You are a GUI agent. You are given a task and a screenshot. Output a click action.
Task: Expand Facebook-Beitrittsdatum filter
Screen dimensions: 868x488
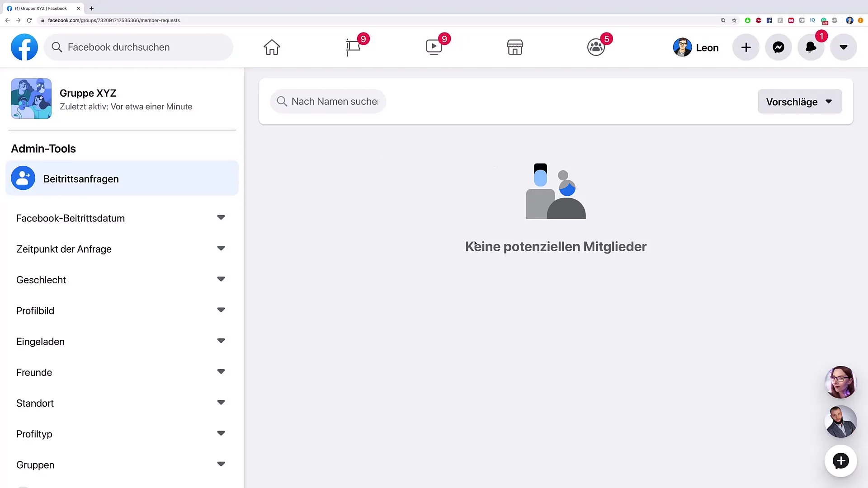(x=121, y=218)
